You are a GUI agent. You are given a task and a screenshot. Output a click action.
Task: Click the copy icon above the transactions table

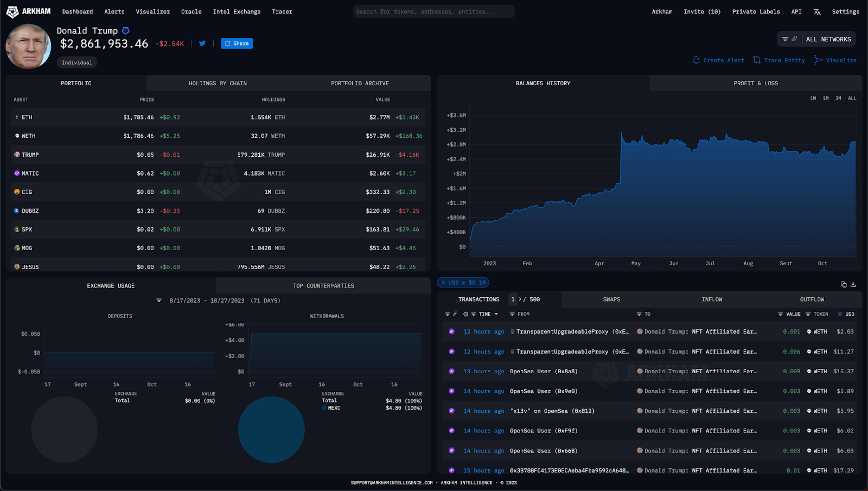844,284
